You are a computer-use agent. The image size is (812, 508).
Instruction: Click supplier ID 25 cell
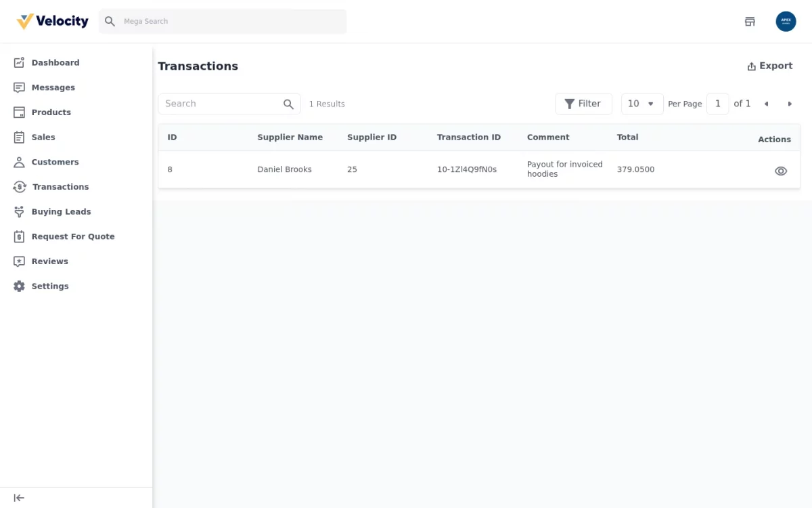click(x=352, y=169)
